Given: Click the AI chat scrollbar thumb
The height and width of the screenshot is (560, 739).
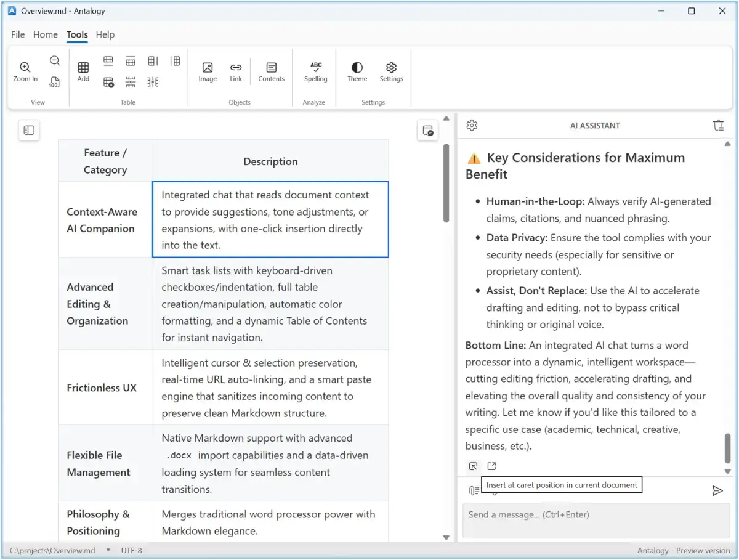Looking at the screenshot, I should point(727,448).
